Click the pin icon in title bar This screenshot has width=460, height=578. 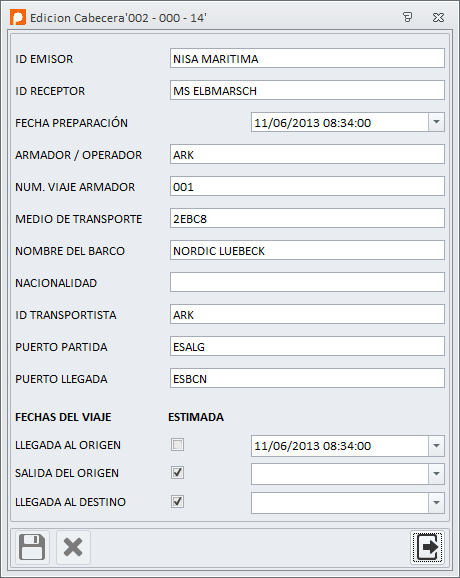407,17
